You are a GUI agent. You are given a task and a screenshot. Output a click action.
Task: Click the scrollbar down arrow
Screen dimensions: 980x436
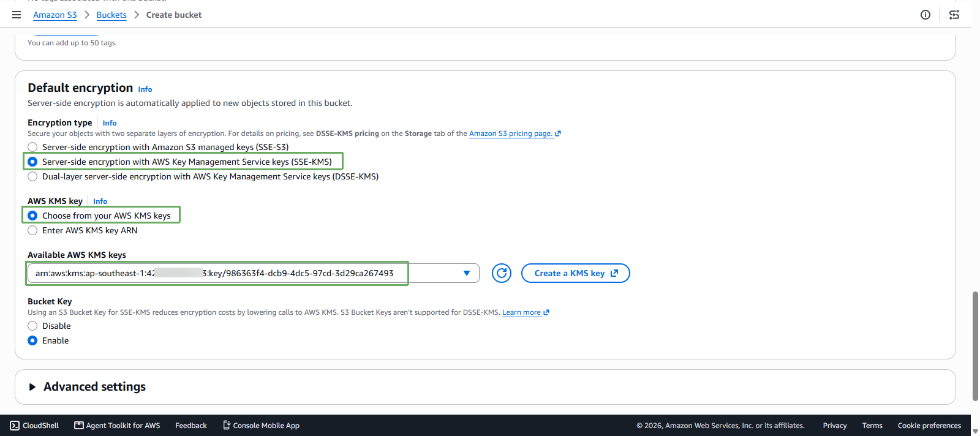click(975, 430)
